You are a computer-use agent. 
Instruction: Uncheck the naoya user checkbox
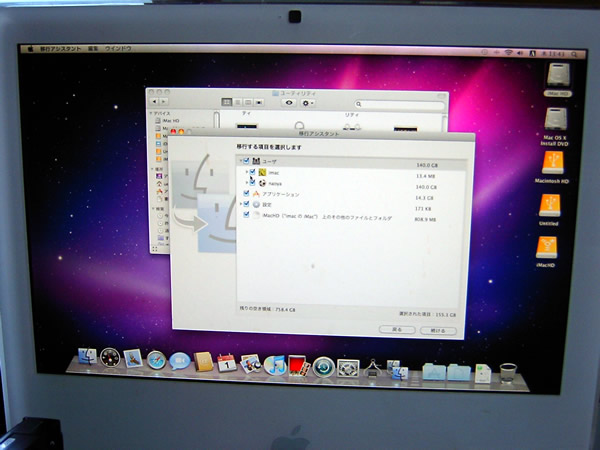click(252, 183)
